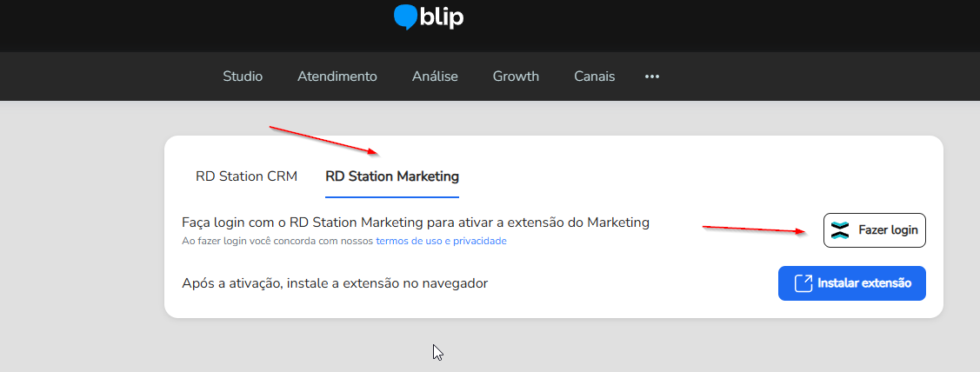
Task: Switch to the RD Station CRM tab
Action: 246,176
